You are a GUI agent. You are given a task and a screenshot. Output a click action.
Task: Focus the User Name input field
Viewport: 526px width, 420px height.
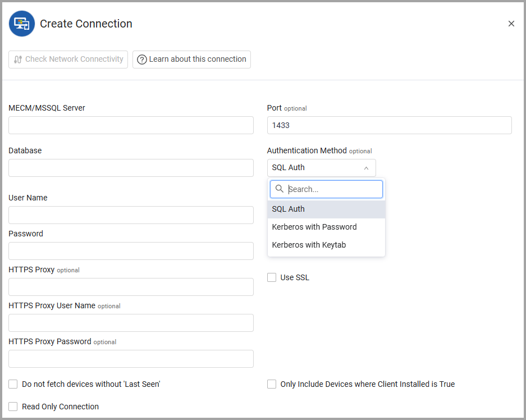coord(131,215)
